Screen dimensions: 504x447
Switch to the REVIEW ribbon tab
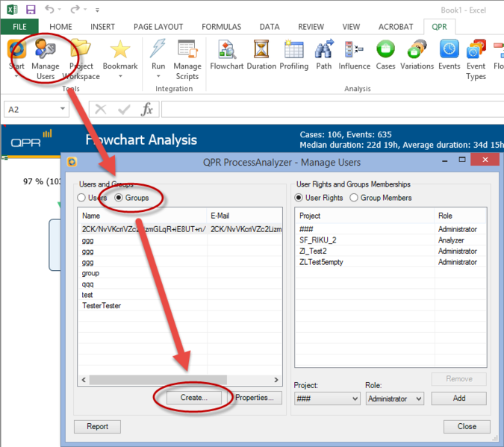click(311, 27)
